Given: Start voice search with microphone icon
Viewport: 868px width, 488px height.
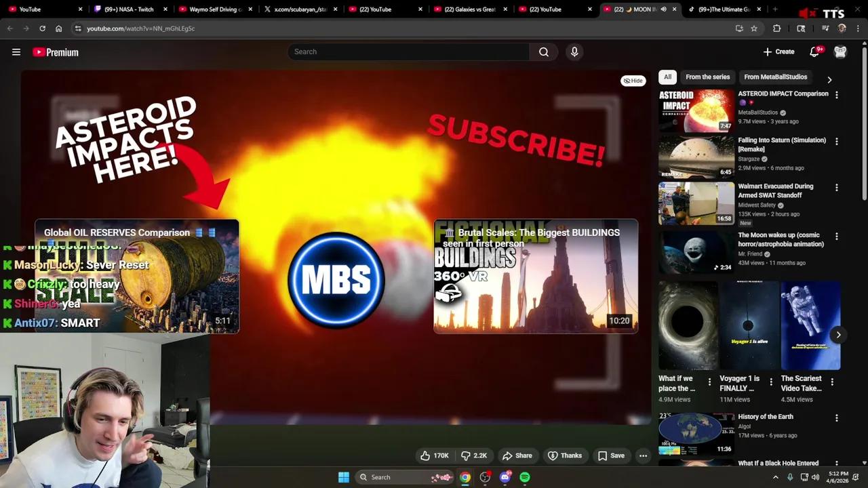Looking at the screenshot, I should (x=574, y=52).
